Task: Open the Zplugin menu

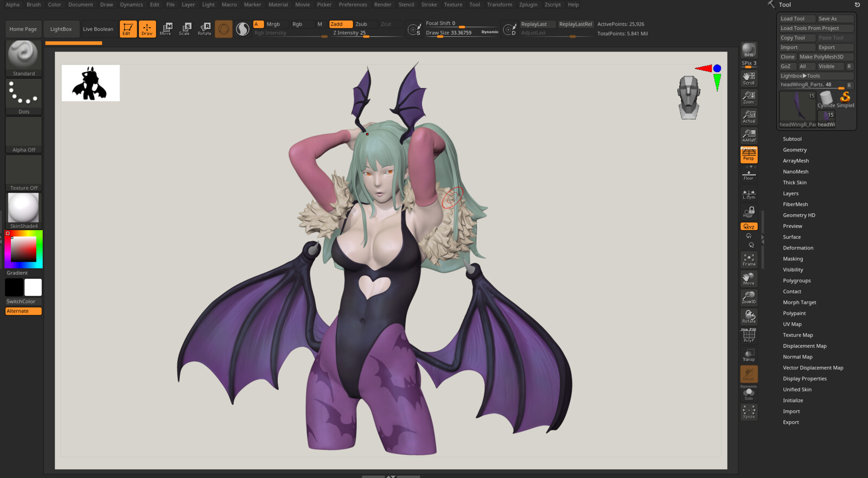Action: [528, 4]
